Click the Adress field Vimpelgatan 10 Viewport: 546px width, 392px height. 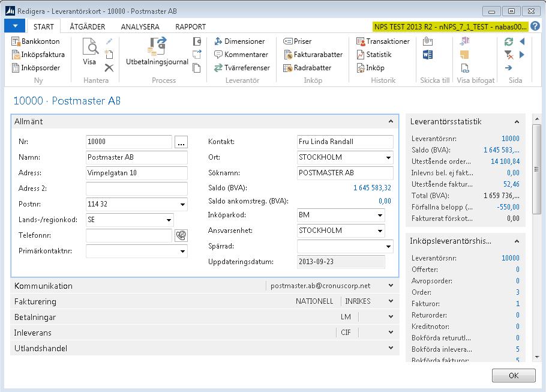[x=137, y=173]
